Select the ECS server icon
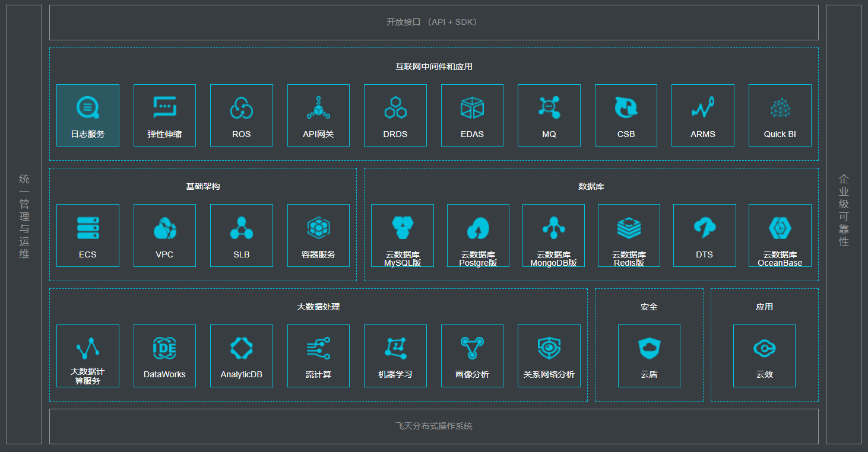This screenshot has width=868, height=452. (88, 228)
